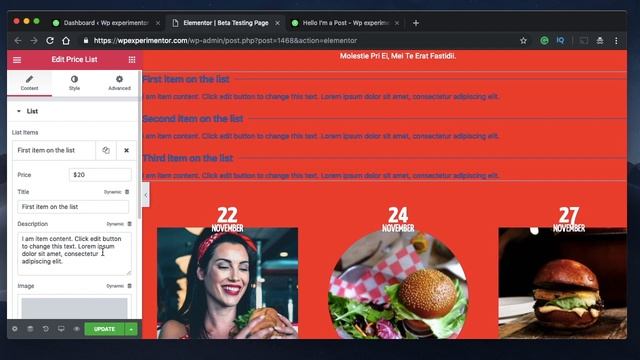This screenshot has width=640, height=360.
Task: Switch responsive mode view
Action: tap(61, 329)
